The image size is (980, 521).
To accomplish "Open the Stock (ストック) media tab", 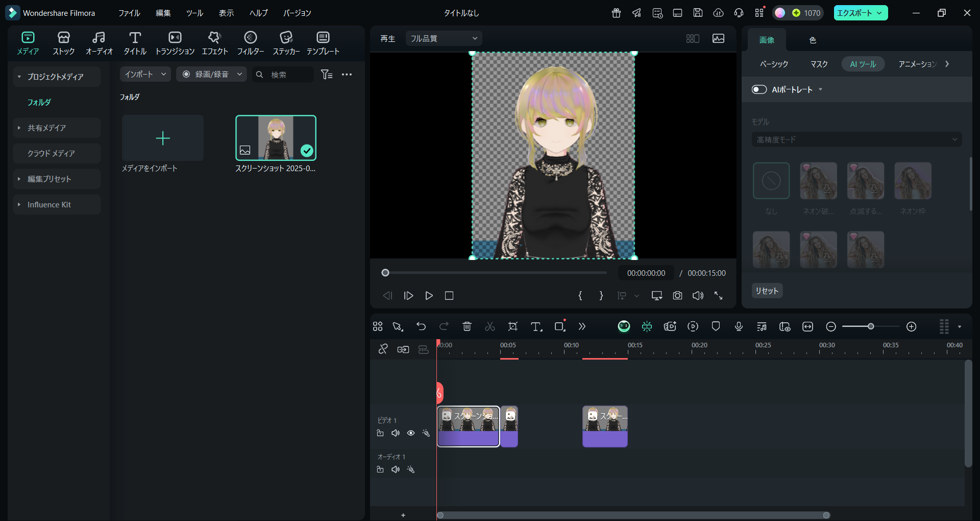I will click(64, 43).
